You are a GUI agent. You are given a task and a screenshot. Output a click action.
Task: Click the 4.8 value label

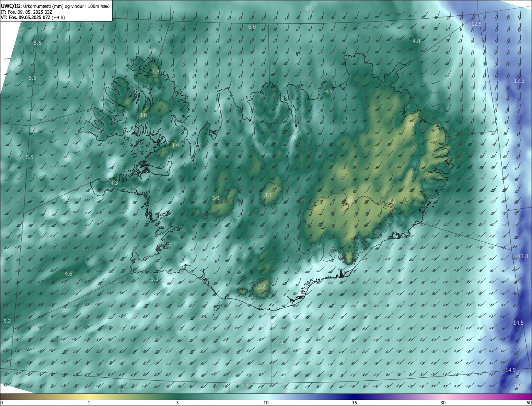point(416,42)
